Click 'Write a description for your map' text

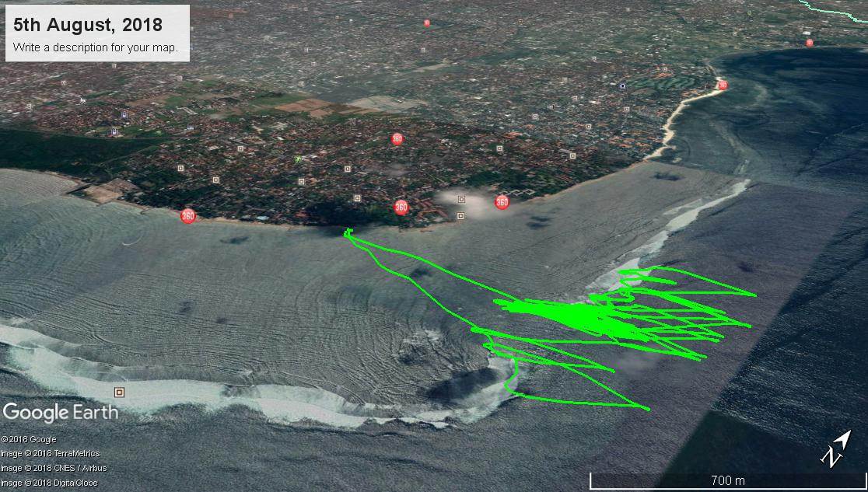click(96, 47)
